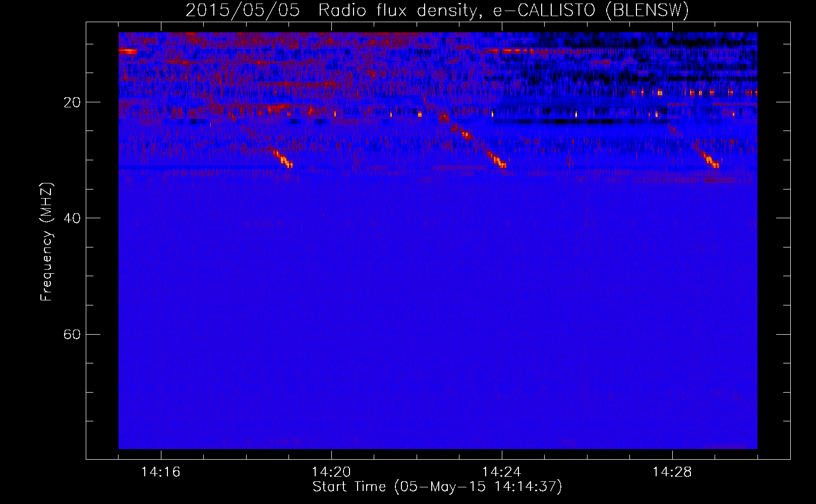The width and height of the screenshot is (816, 504).
Task: Select the "14:16" time tick label
Action: point(161,472)
